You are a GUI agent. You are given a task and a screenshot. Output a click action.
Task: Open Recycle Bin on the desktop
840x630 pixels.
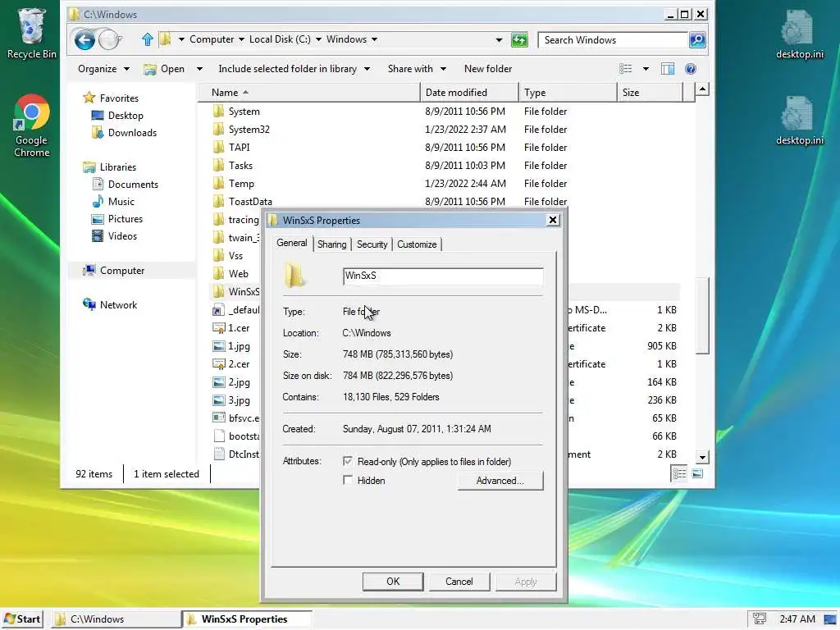(32, 33)
